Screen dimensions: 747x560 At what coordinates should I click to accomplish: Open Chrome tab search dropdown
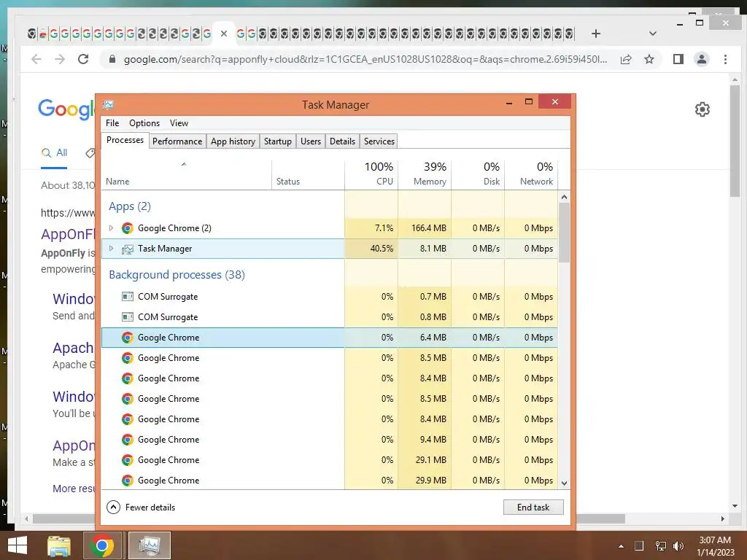[x=653, y=34]
